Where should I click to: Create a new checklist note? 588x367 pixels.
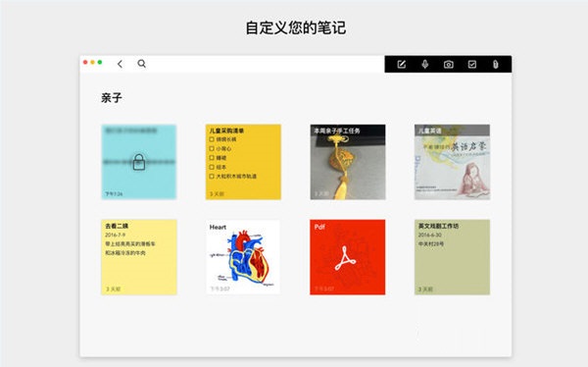pos(472,64)
